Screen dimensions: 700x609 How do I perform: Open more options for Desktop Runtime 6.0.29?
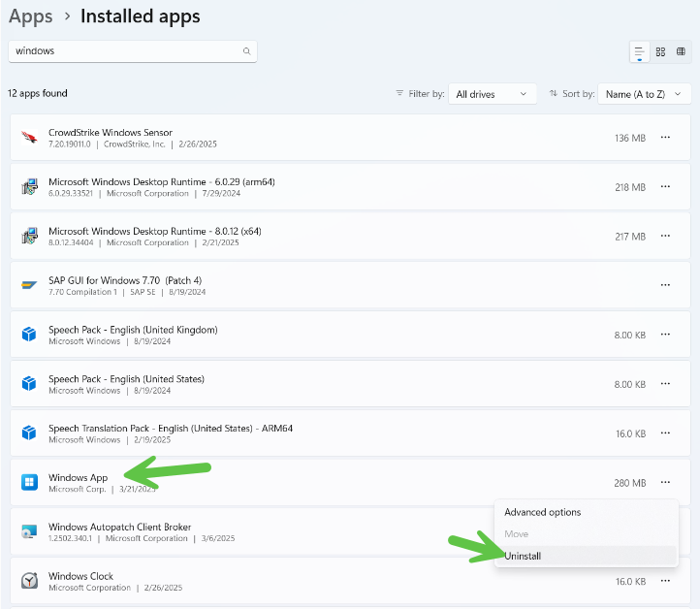665,186
